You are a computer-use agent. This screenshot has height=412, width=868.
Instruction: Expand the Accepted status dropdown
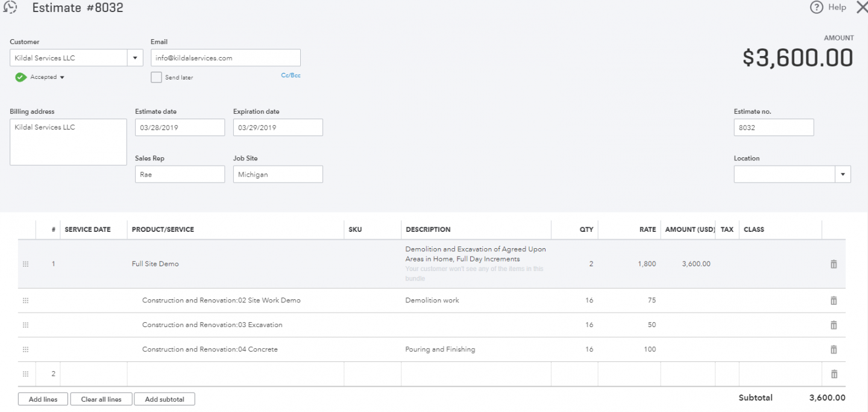click(61, 77)
